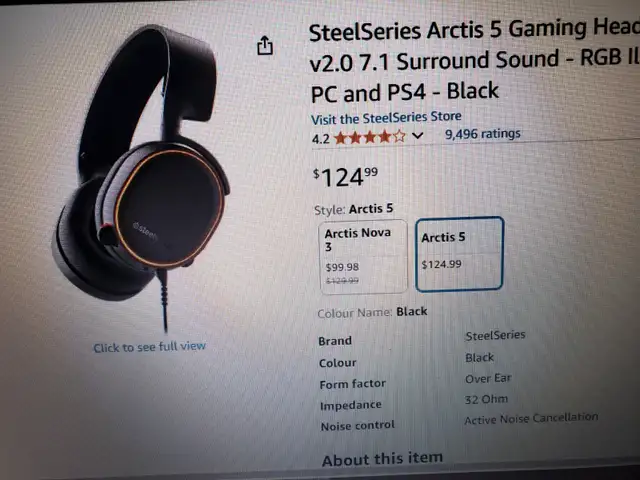Click the 'Style: Arctis 5' label
The height and width of the screenshot is (480, 640).
click(353, 209)
